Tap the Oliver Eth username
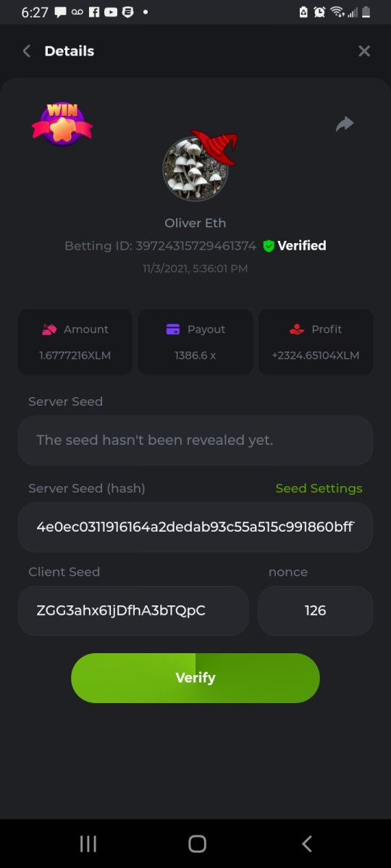The height and width of the screenshot is (868, 391). coord(195,223)
